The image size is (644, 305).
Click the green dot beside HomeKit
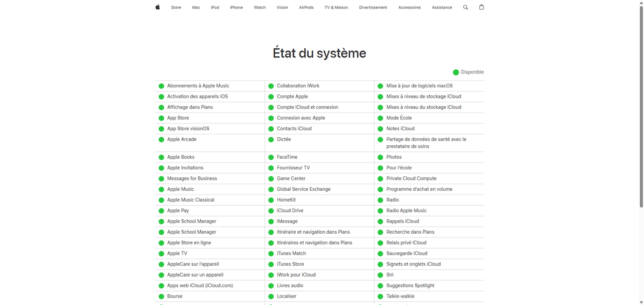(x=271, y=200)
